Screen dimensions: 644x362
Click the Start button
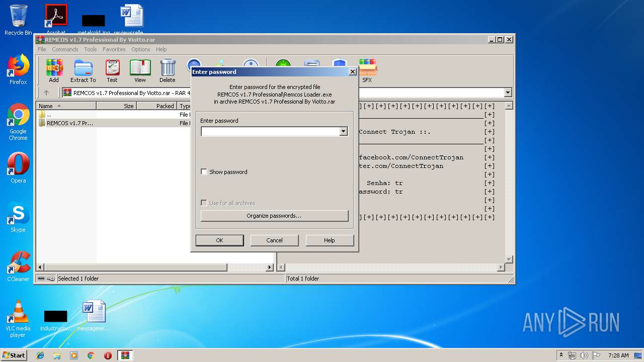tap(14, 355)
